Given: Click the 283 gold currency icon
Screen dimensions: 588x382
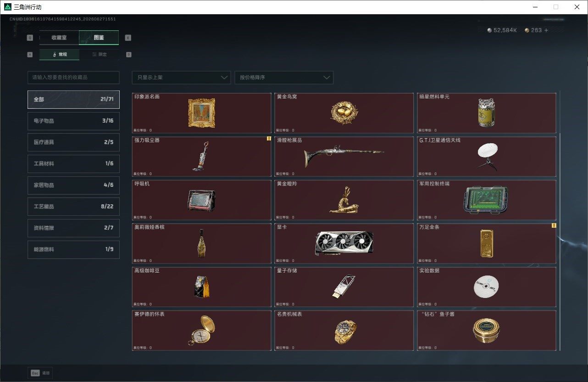Looking at the screenshot, I should (x=527, y=30).
